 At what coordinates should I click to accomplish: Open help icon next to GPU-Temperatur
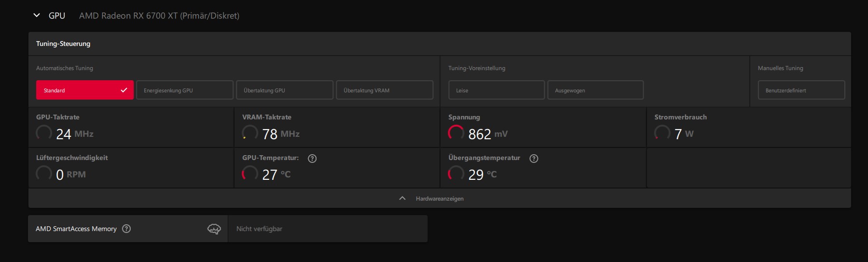pos(312,159)
